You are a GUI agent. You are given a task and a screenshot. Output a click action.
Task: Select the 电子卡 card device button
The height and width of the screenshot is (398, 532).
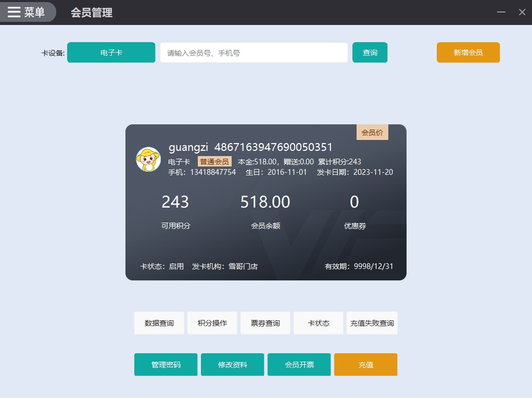(x=111, y=53)
